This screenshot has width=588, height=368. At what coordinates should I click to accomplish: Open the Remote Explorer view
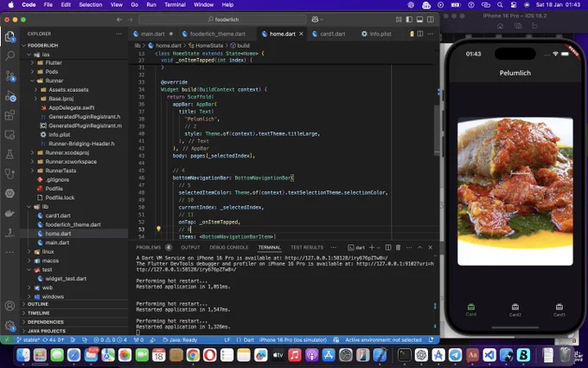(10, 134)
